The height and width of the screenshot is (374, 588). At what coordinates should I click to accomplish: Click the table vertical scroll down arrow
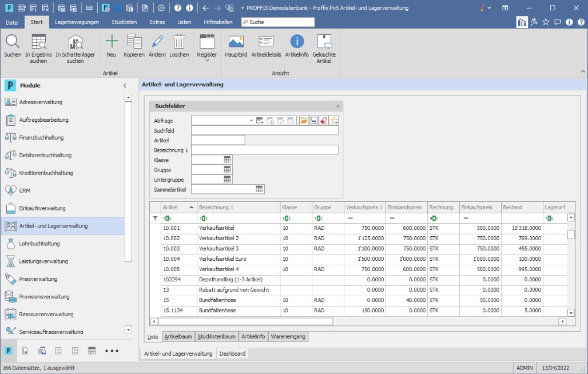tap(571, 313)
